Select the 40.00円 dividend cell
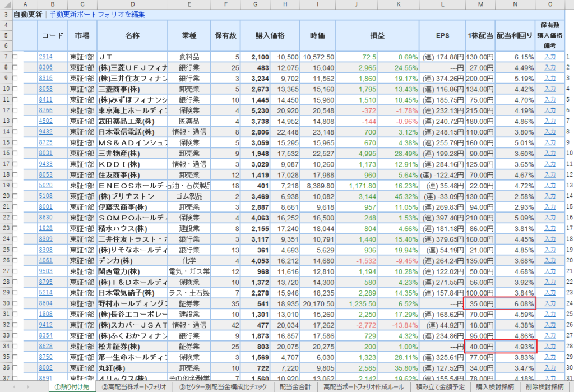This screenshot has width=574, height=392. (480, 347)
